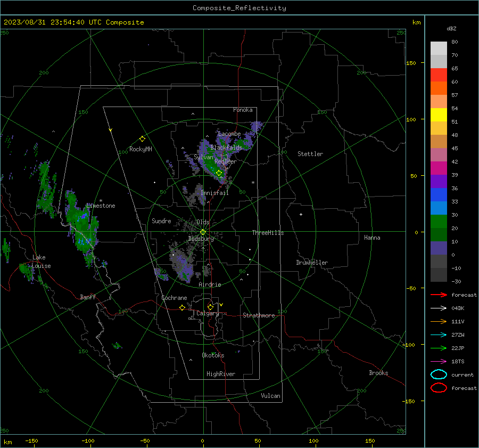The image size is (479, 448).
Task: Click the Sundre label
Action: pyautogui.click(x=161, y=221)
